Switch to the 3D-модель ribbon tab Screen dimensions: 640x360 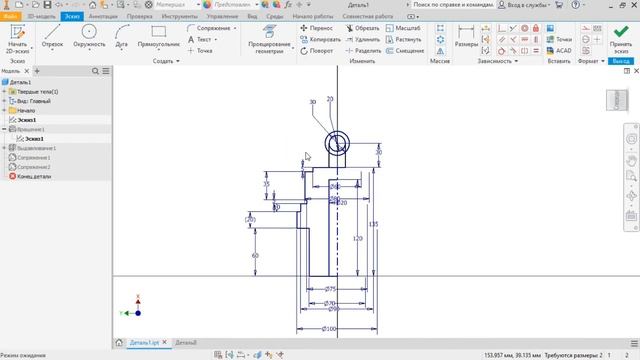[x=42, y=16]
